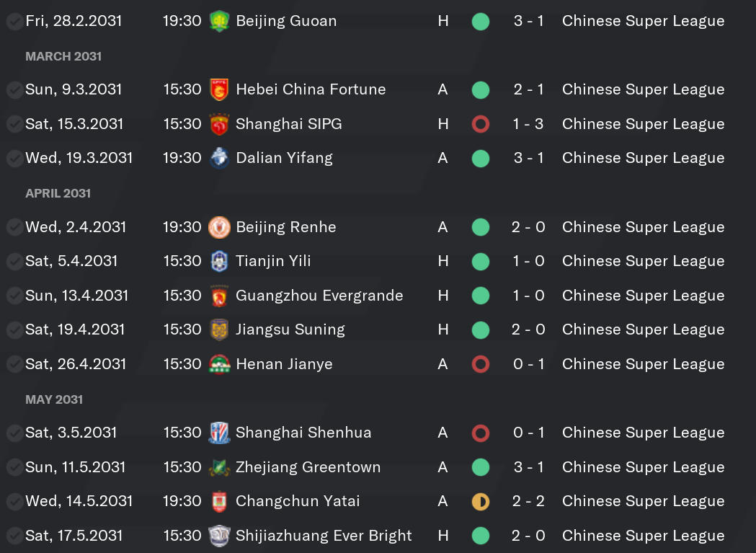The width and height of the screenshot is (756, 553).
Task: Toggle the checkmark for 28.2.2031 fixture
Action: click(15, 21)
